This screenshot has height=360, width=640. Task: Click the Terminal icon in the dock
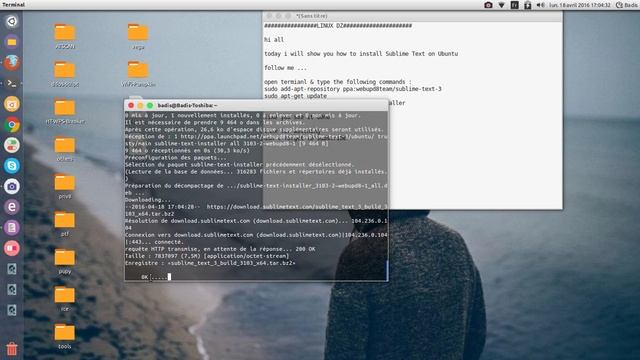click(x=11, y=83)
